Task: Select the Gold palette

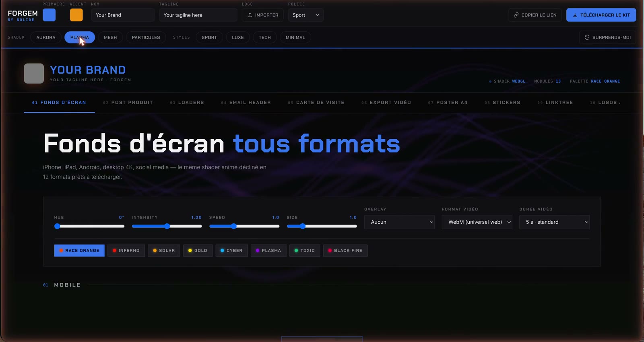Action: point(198,251)
